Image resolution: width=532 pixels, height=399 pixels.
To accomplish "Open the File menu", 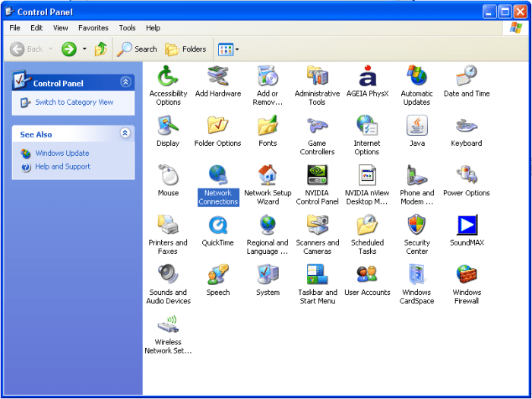I will point(14,28).
